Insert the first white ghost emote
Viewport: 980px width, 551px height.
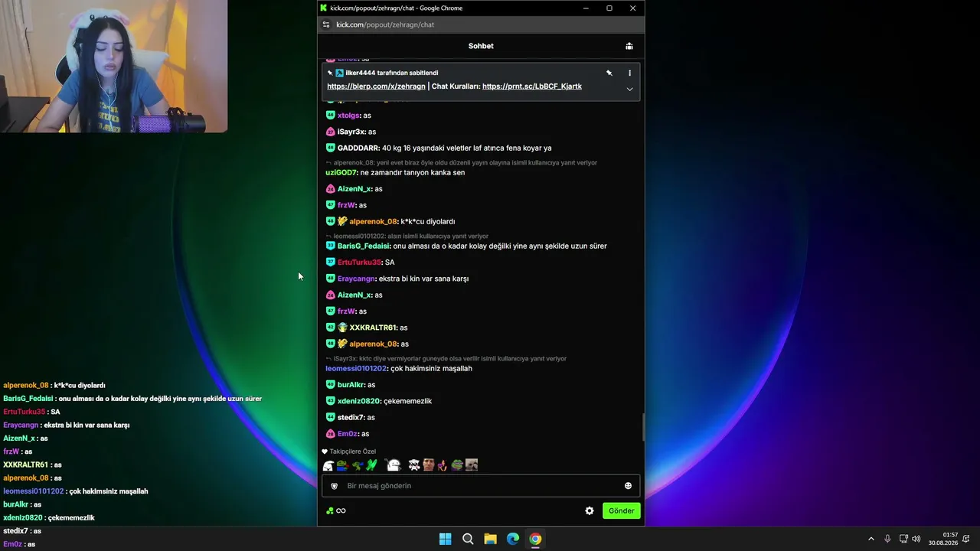pos(328,465)
